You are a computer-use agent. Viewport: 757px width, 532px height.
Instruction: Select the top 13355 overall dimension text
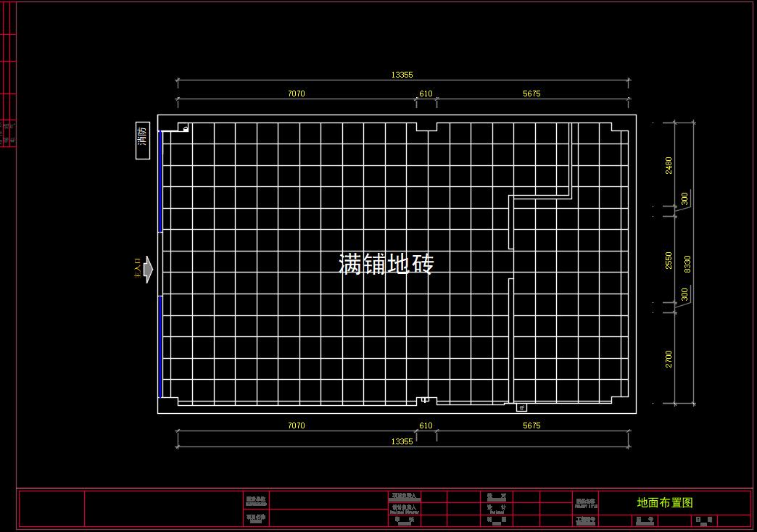[x=402, y=75]
